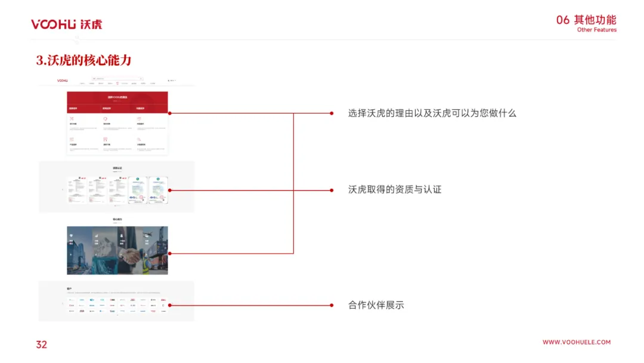The height and width of the screenshot is (363, 644).
Task: Select the text '沃虎取得的资质与认证'
Action: tap(395, 189)
